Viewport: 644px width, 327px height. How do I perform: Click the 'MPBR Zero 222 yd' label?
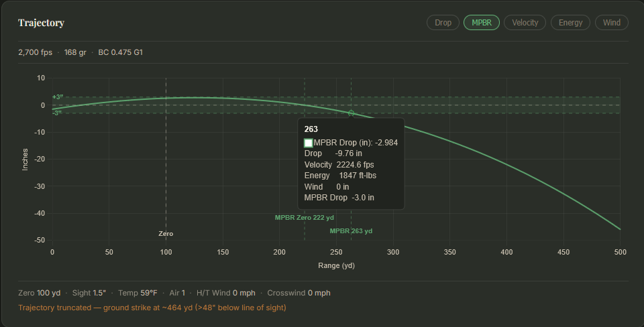305,218
